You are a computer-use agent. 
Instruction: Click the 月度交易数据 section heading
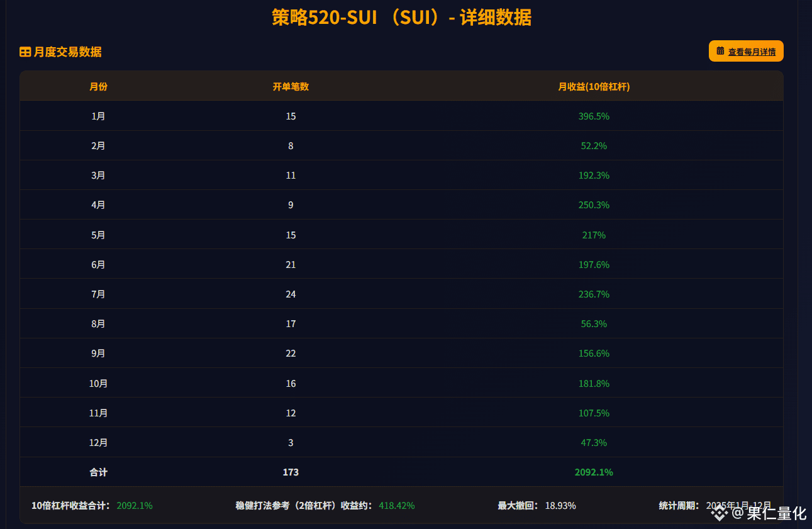[67, 52]
